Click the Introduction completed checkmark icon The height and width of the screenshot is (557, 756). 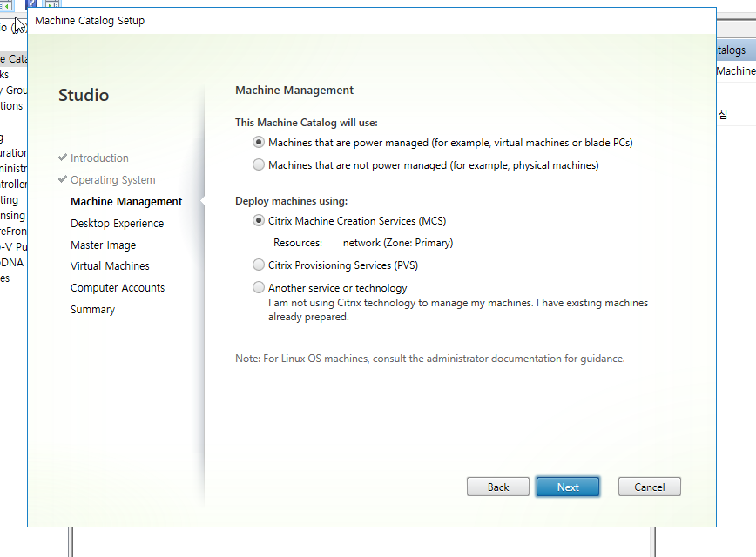(62, 157)
